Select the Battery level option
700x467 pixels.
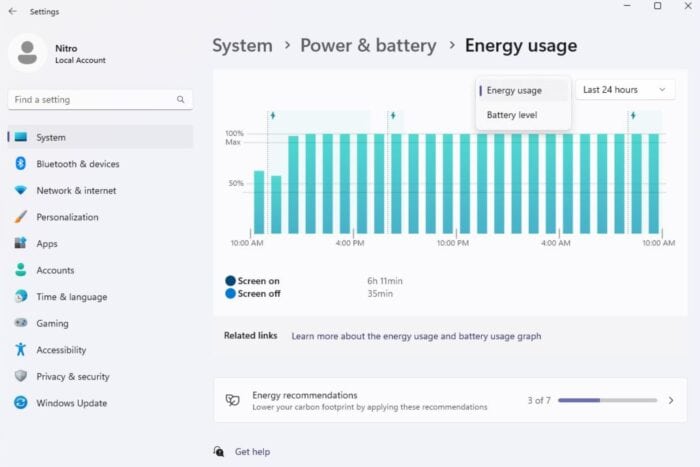(x=512, y=115)
